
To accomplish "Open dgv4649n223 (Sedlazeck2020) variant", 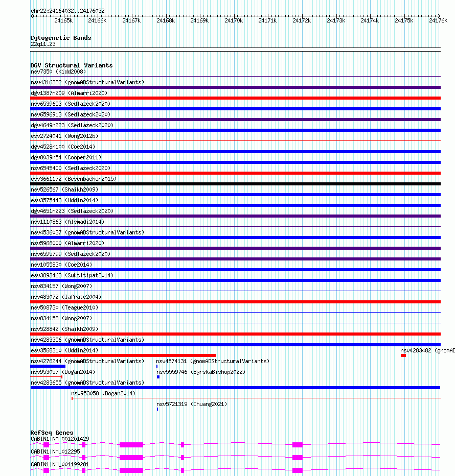I will click(72, 125).
